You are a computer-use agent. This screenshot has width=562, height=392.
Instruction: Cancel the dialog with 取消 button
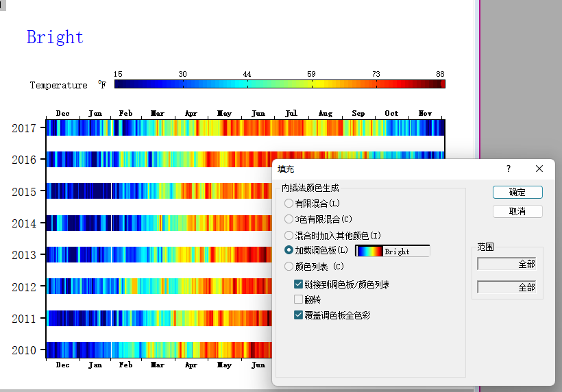pyautogui.click(x=517, y=211)
